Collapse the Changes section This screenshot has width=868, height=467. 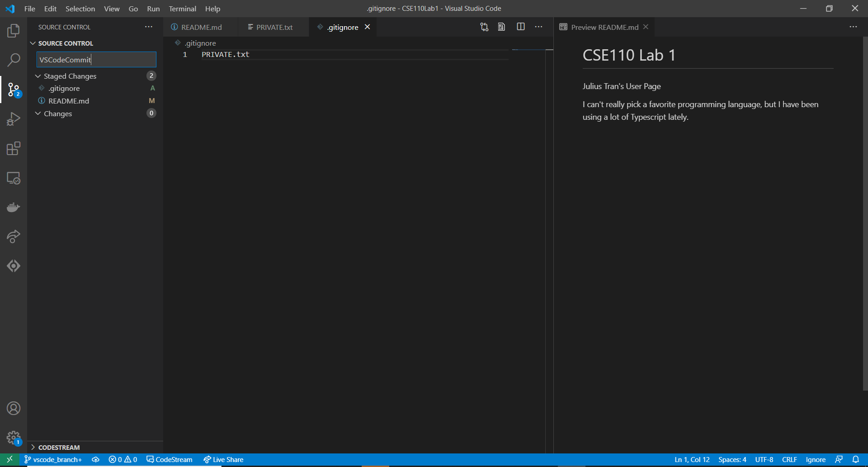click(x=38, y=113)
